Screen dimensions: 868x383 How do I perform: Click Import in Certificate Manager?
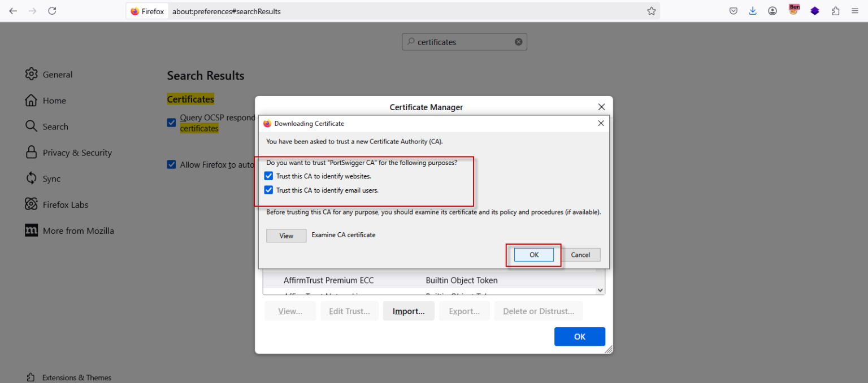[408, 311]
